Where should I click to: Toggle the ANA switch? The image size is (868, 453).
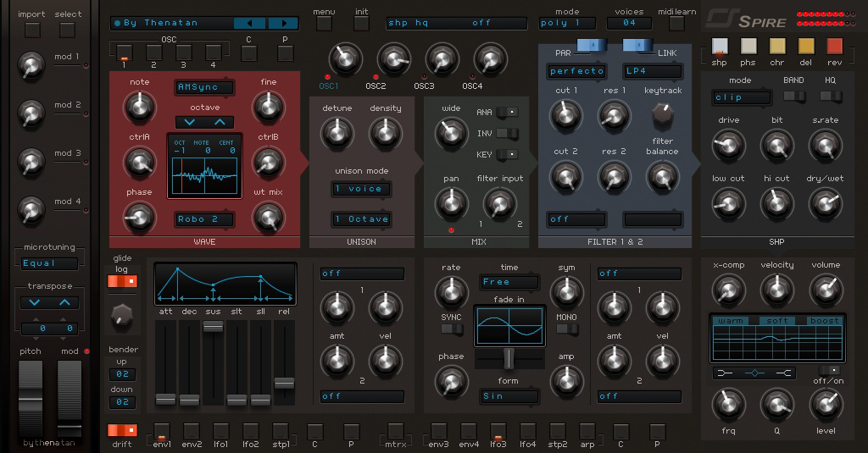(x=507, y=113)
